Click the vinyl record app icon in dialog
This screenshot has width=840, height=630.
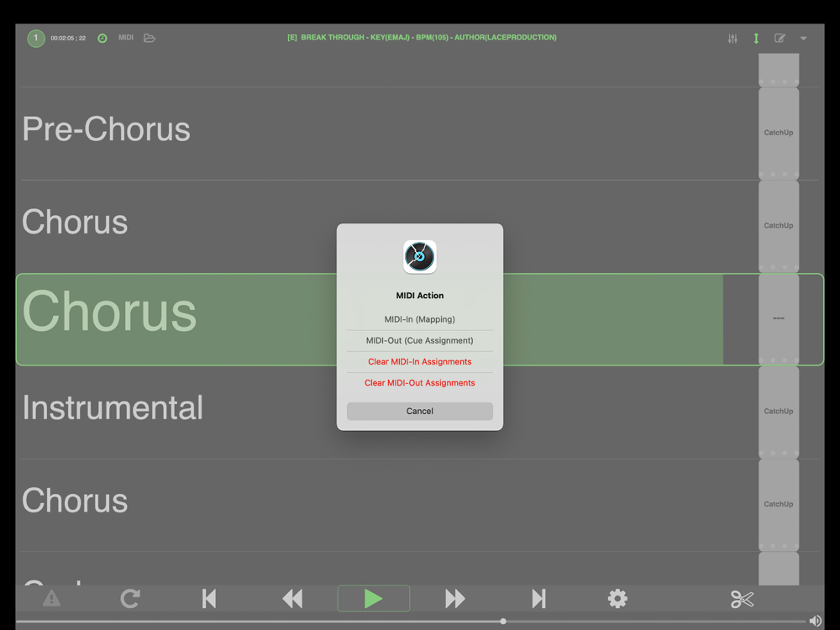tap(419, 257)
